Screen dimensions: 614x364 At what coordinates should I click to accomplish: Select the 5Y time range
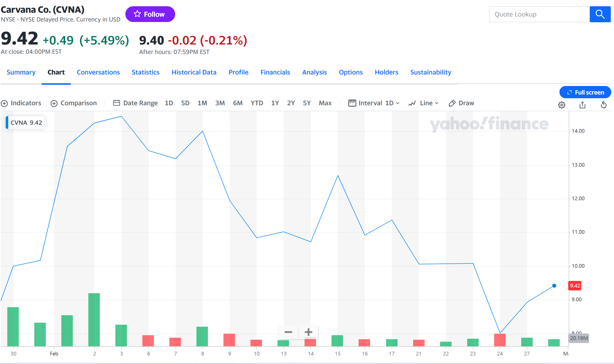point(306,103)
